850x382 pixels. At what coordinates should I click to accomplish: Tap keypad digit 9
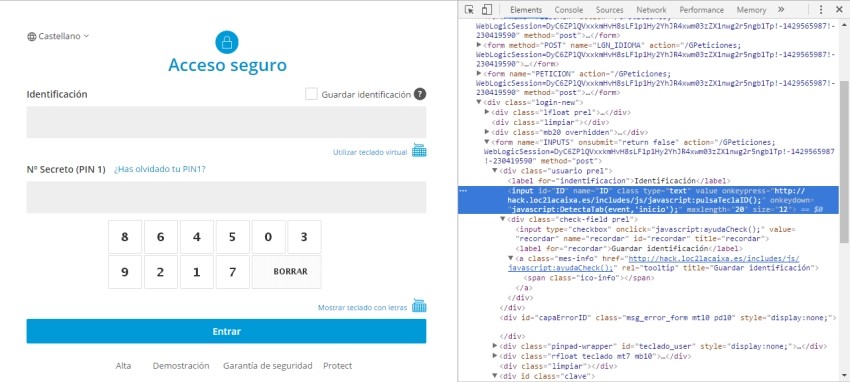coord(125,272)
